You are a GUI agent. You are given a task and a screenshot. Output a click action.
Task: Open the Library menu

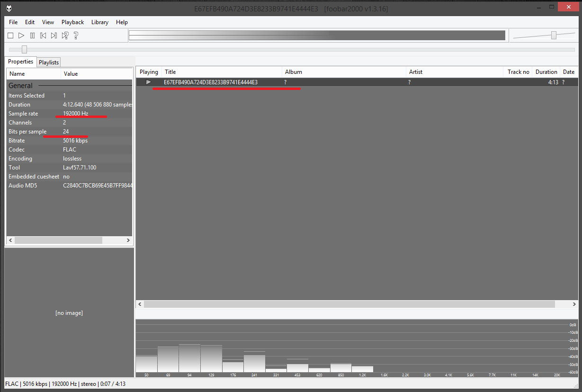[x=99, y=22]
